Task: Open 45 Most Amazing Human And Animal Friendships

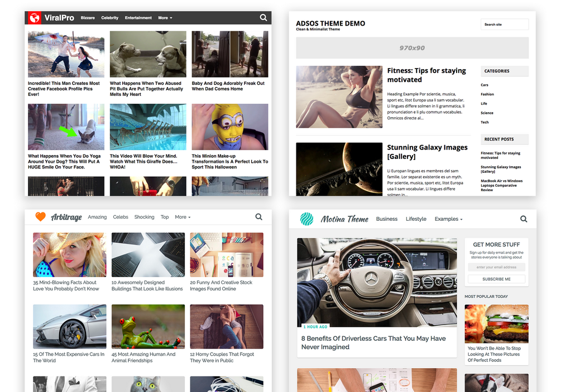Action: [x=143, y=357]
